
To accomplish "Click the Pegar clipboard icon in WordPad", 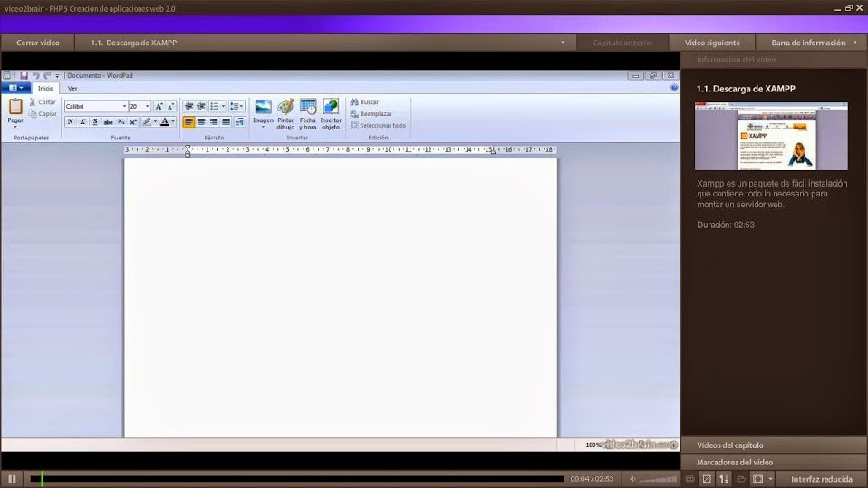I will [15, 106].
